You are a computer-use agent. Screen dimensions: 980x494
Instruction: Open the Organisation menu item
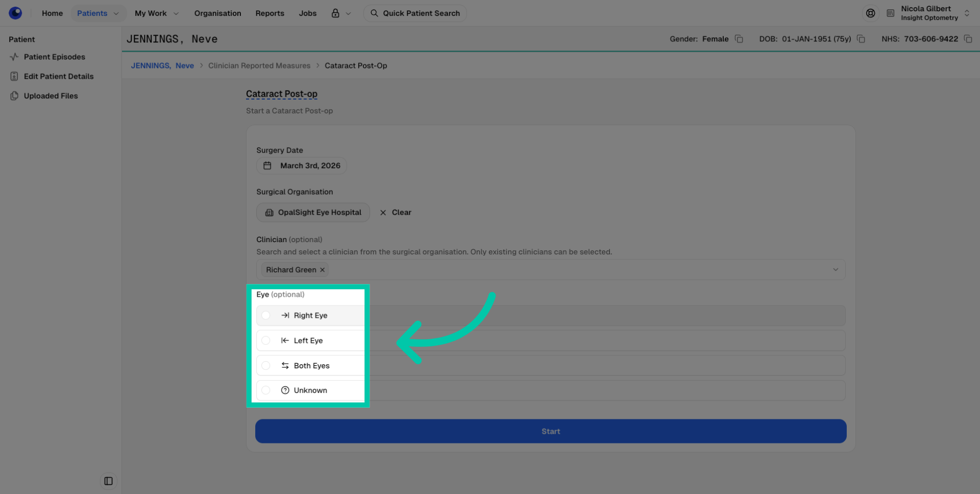[217, 13]
